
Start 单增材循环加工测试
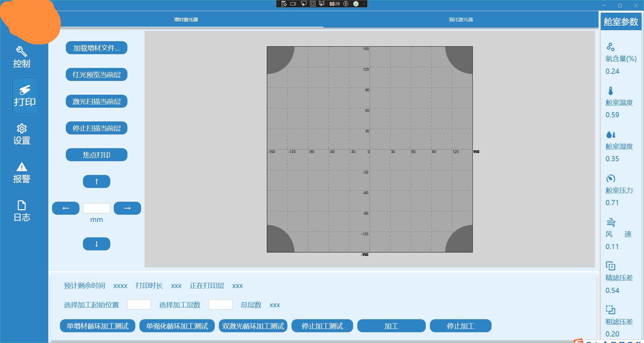pos(98,326)
